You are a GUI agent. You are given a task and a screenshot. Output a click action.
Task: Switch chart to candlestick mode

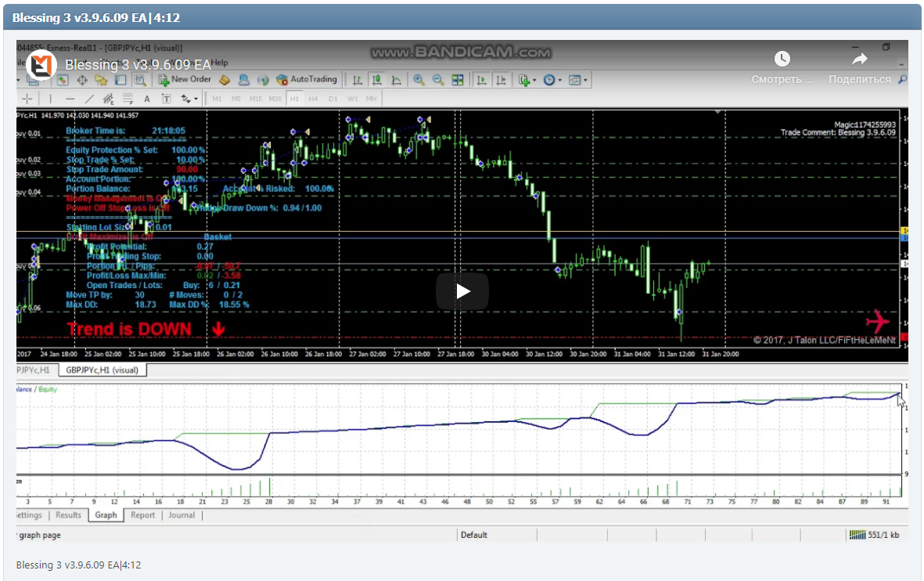(378, 80)
